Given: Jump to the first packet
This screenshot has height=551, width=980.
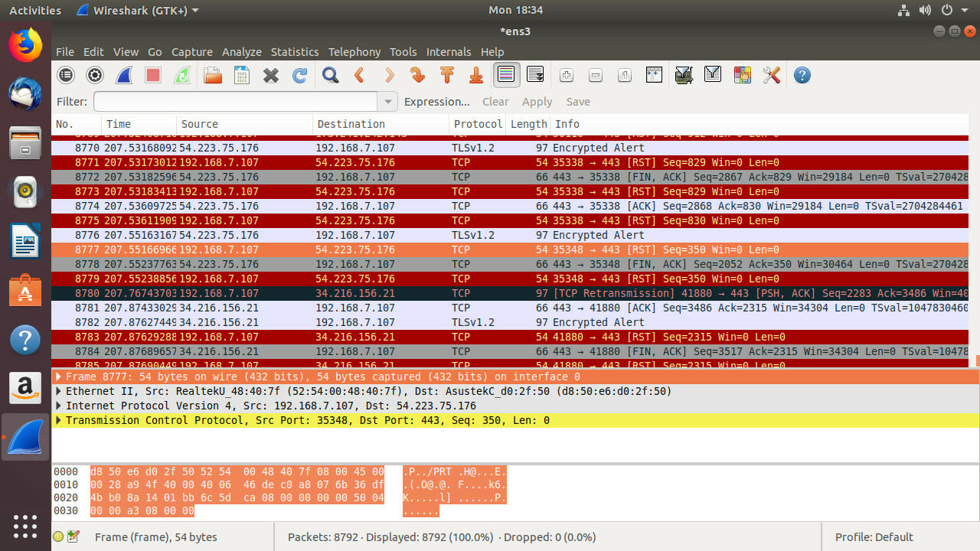Looking at the screenshot, I should coord(446,75).
